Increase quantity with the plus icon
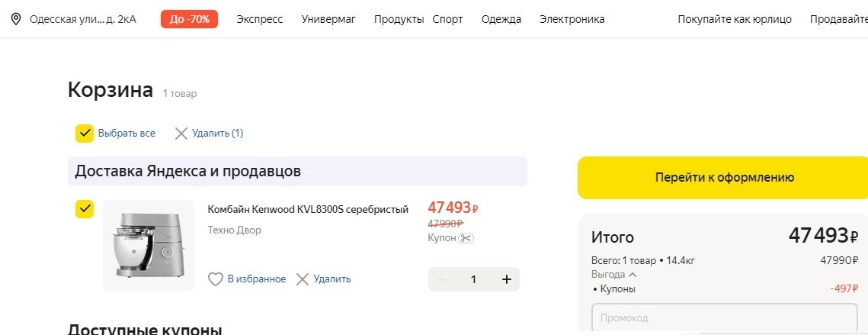This screenshot has width=868, height=335. click(507, 279)
